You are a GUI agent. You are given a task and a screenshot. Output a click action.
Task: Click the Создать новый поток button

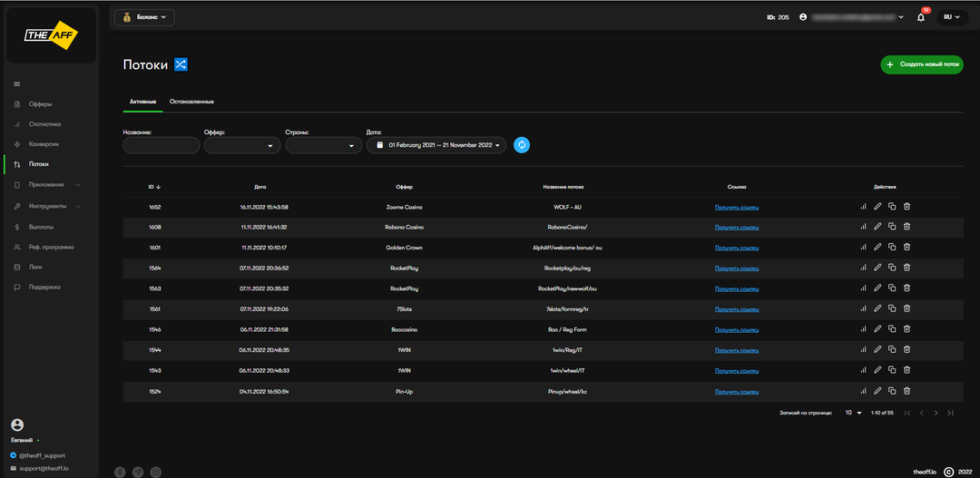pos(922,65)
